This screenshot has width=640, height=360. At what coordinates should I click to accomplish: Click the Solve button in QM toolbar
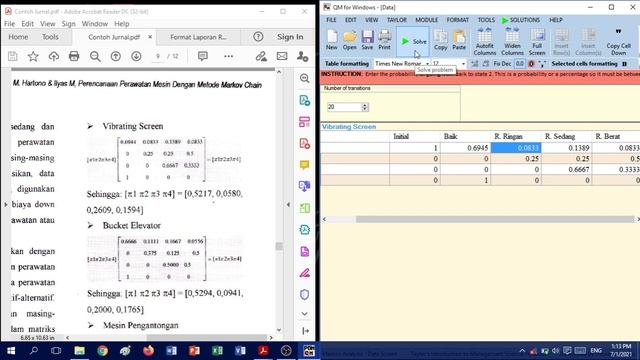(x=413, y=41)
